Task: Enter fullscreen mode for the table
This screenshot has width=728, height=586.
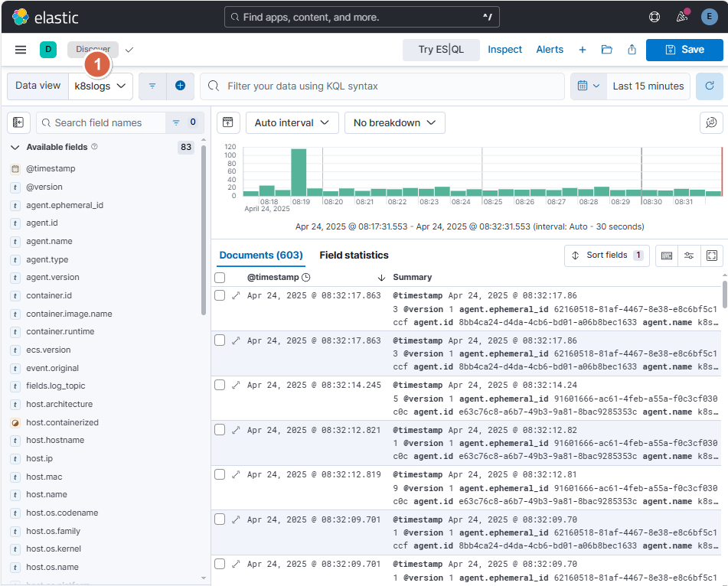Action: click(712, 256)
